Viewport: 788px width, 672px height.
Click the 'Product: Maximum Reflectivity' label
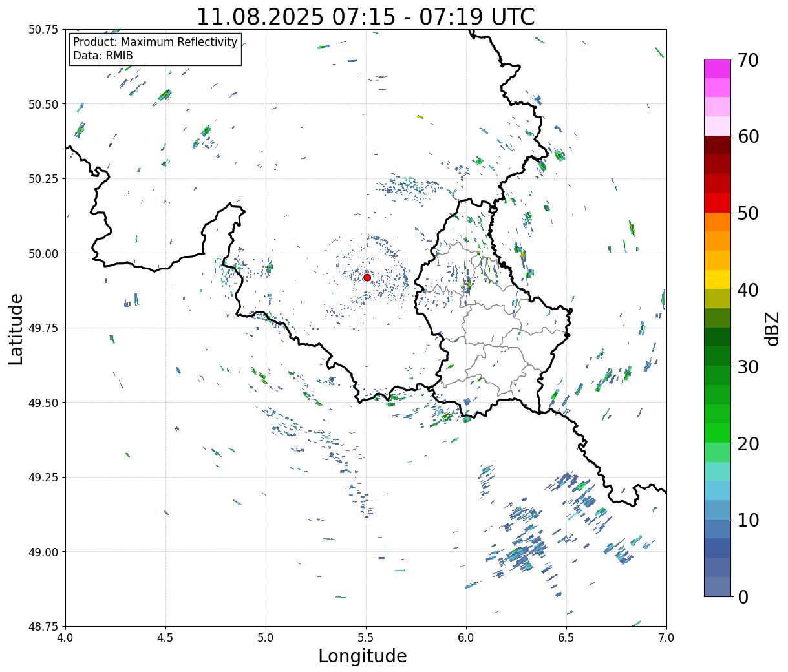click(155, 42)
